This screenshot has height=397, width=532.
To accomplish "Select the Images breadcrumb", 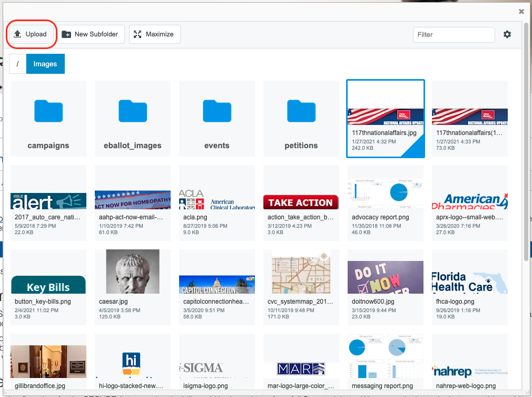I will tap(45, 64).
